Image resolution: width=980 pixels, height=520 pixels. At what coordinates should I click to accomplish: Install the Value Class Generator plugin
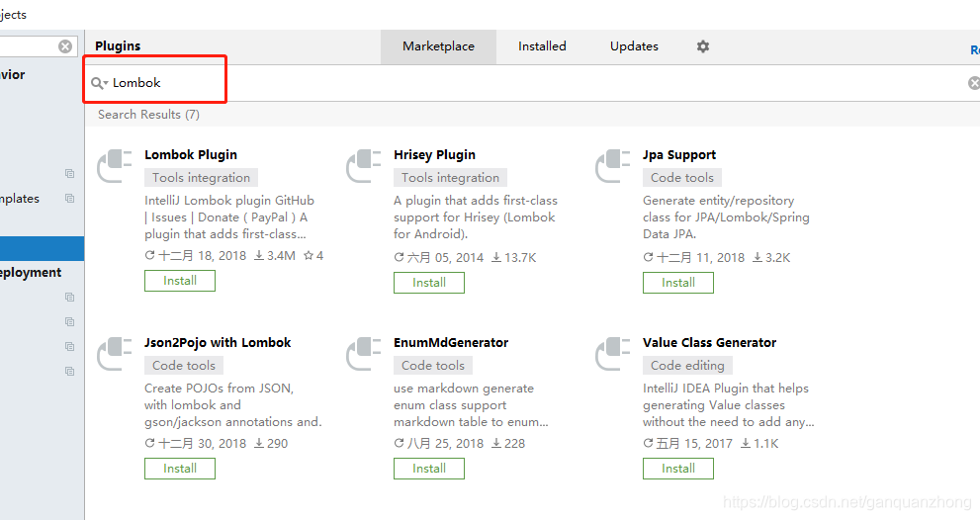tap(678, 469)
